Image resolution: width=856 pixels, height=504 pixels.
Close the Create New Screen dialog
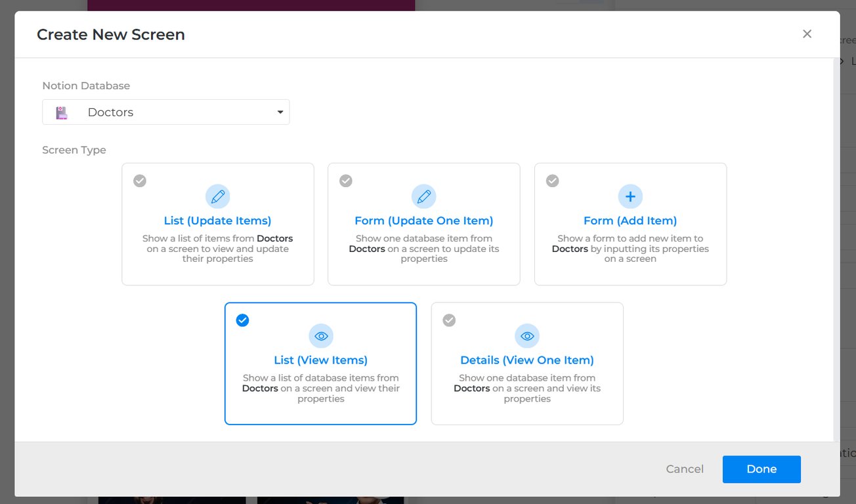[x=807, y=33]
